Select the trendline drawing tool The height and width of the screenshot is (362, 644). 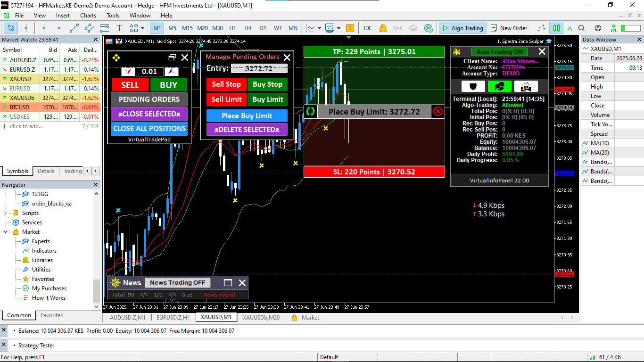pos(74,28)
